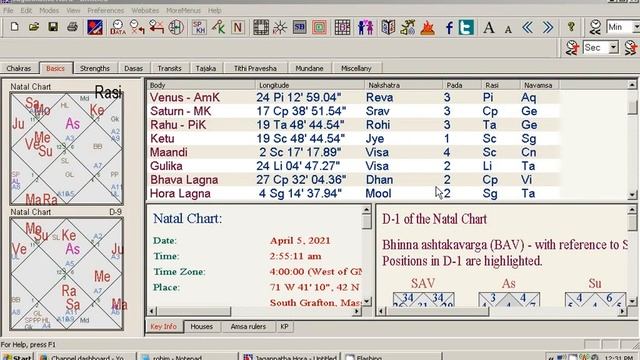Click the Nakshatra column header
The height and width of the screenshot is (360, 640).
coord(403,85)
